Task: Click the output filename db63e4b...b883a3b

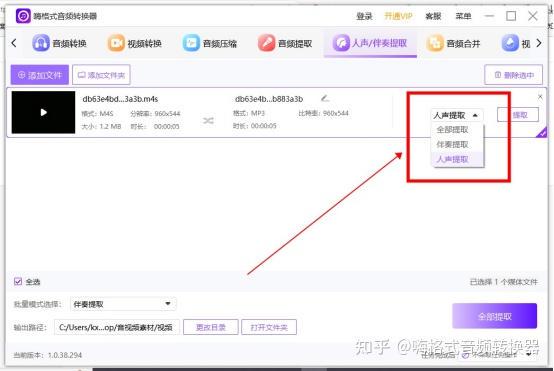Action: click(x=269, y=99)
